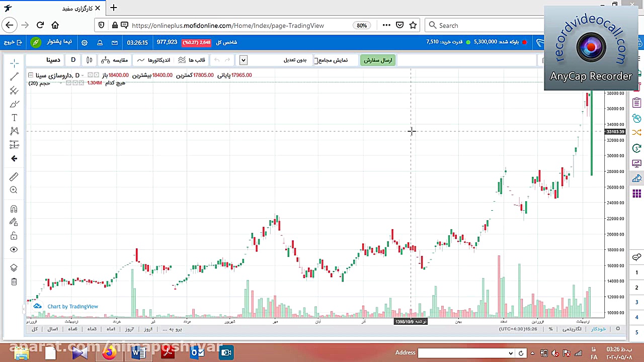Enable magnet mode for drawings
The image size is (644, 362).
click(14, 209)
